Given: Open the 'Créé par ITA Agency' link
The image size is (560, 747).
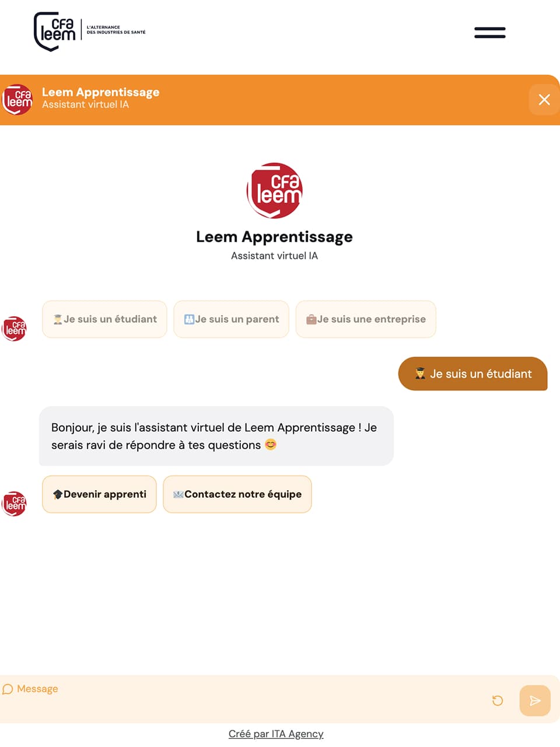Looking at the screenshot, I should pos(276,734).
